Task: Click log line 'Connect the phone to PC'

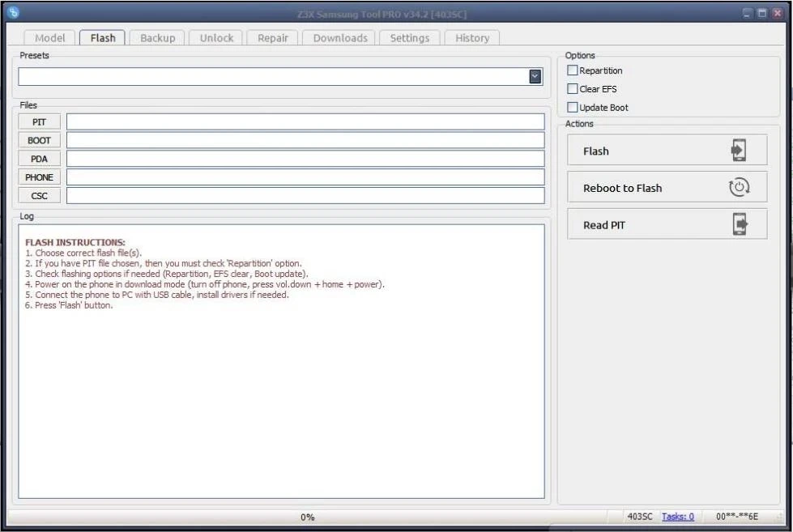Action: click(157, 295)
